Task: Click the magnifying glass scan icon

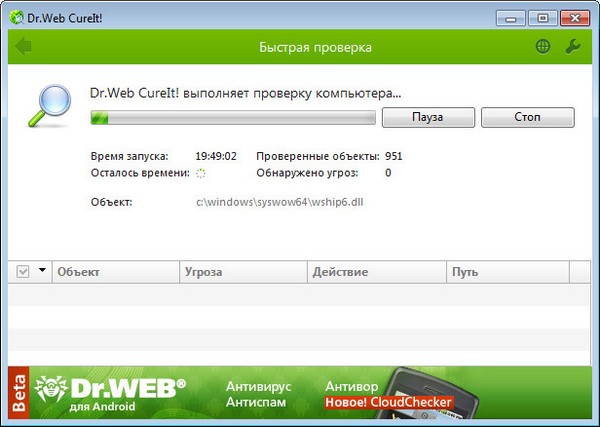Action: click(x=50, y=106)
